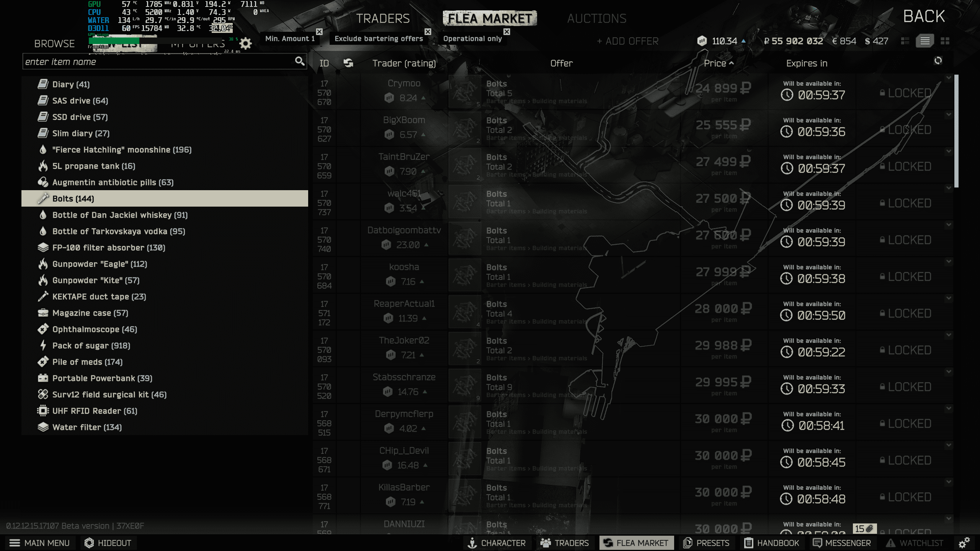Open the bottom-right settings gears icon
The height and width of the screenshot is (551, 980).
tap(964, 543)
